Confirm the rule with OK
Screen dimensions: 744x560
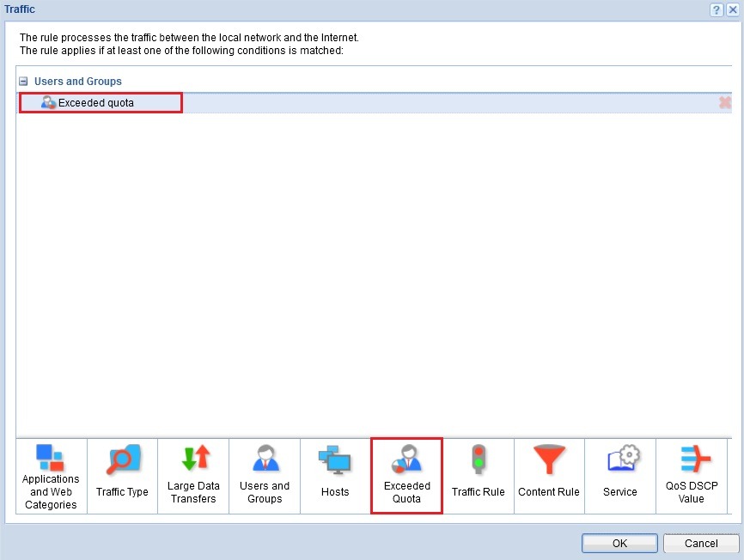point(619,543)
